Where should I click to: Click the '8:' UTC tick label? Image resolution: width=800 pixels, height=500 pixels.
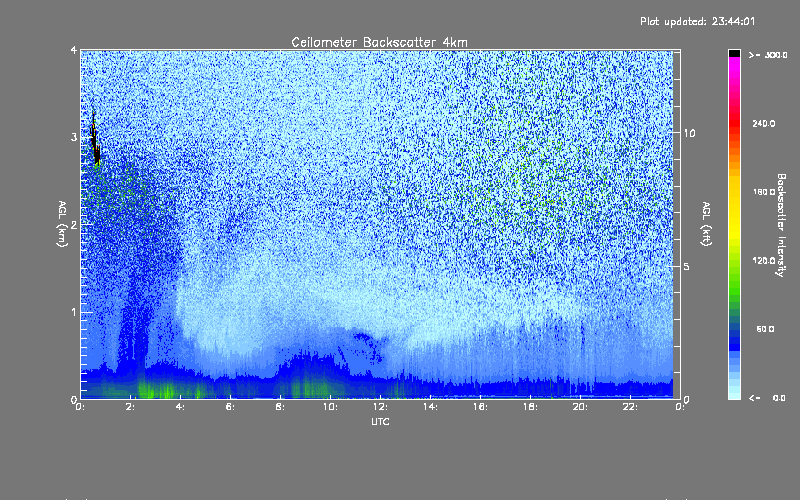click(281, 407)
